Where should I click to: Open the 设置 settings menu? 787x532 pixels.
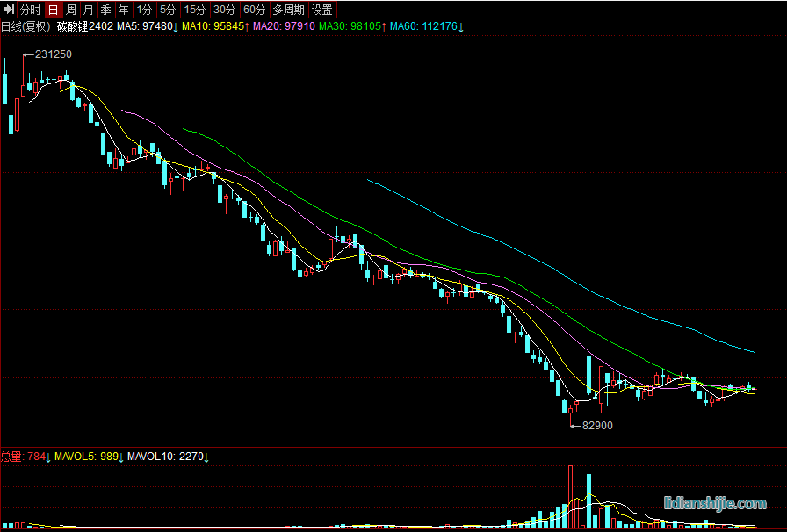322,10
